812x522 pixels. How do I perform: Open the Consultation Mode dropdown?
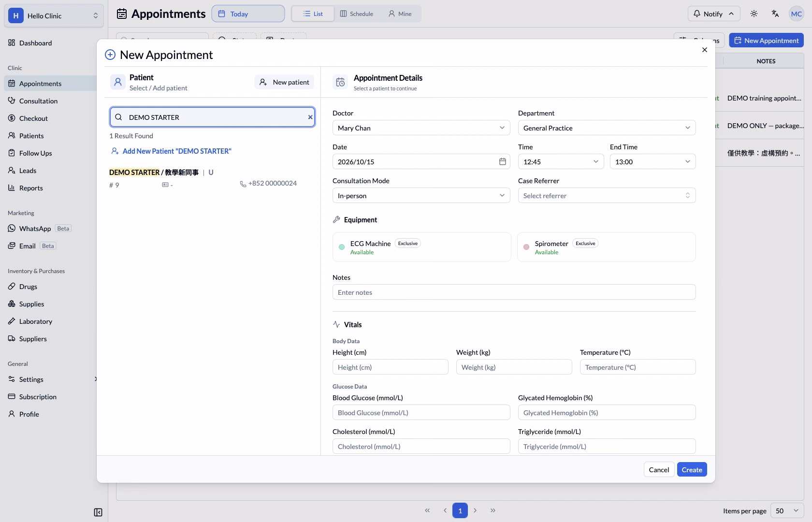coord(421,195)
